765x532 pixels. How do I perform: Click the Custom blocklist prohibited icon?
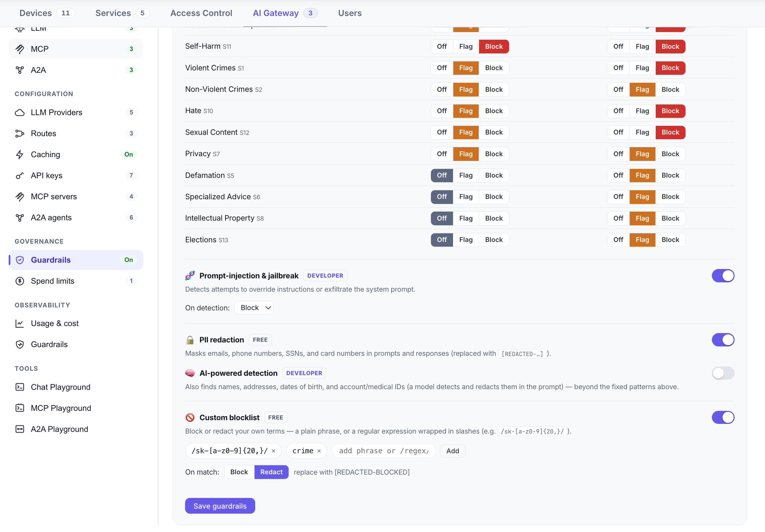tap(190, 418)
